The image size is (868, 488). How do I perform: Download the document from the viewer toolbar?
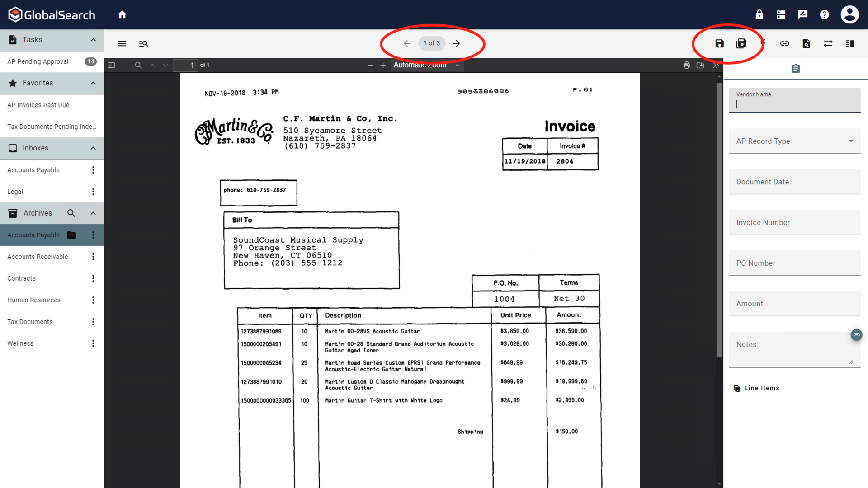pyautogui.click(x=700, y=65)
